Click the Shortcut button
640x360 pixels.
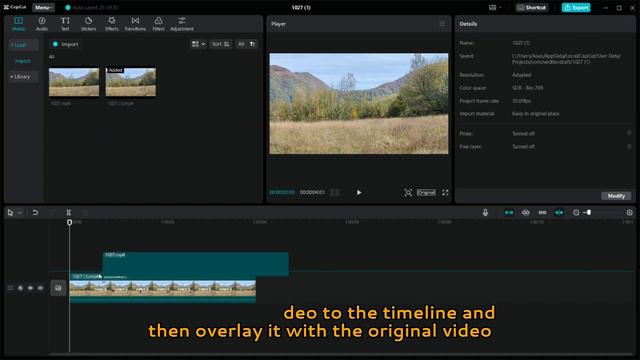pos(531,7)
